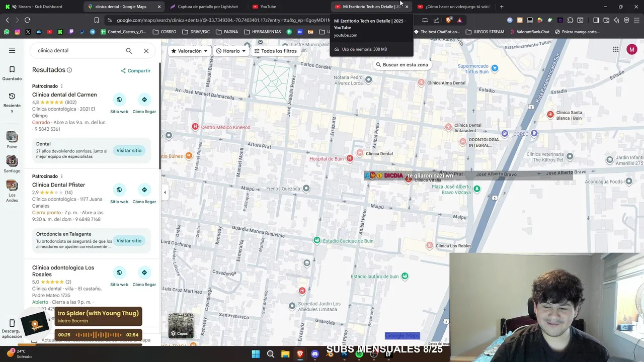This screenshot has height=362, width=644.
Task: Open the Horario filter dropdown
Action: coord(231,51)
